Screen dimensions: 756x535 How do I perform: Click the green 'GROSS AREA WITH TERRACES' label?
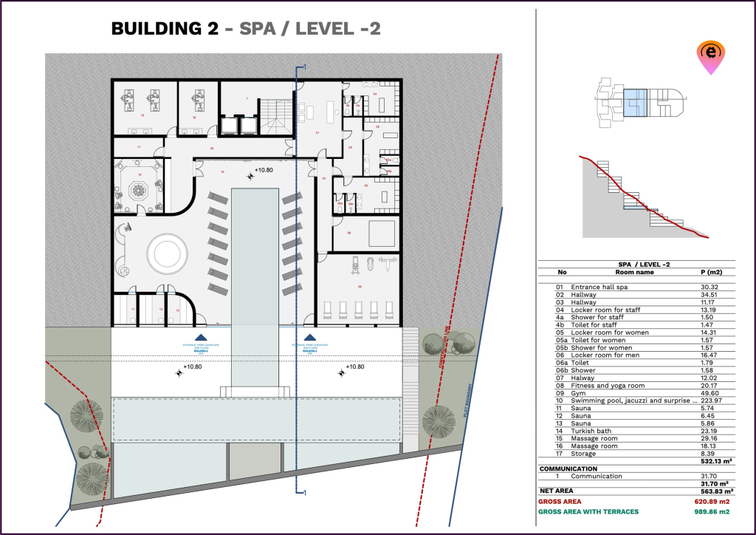(x=590, y=511)
